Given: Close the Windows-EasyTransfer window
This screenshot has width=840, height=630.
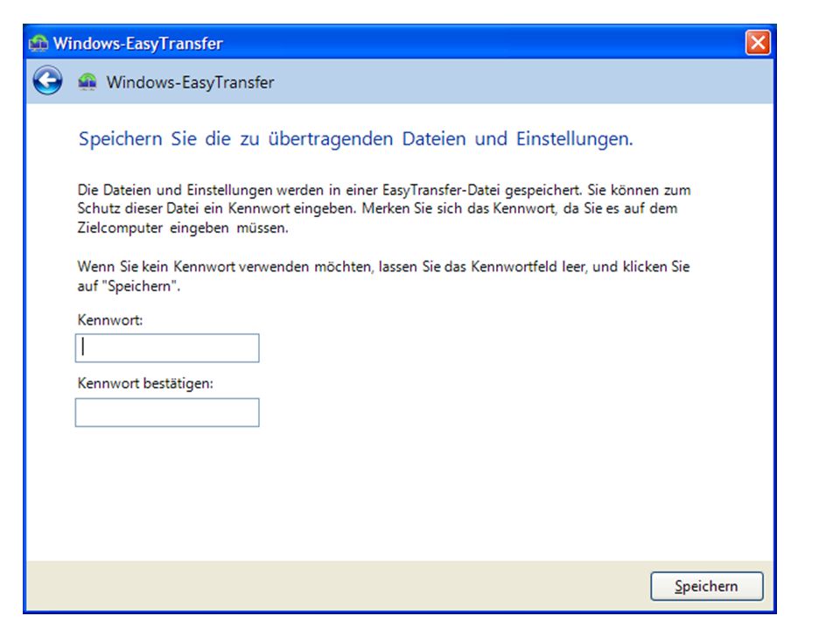Looking at the screenshot, I should (758, 42).
